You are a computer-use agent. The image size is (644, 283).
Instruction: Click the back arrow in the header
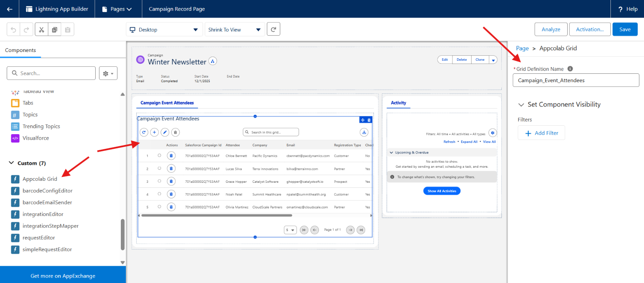(x=9, y=9)
